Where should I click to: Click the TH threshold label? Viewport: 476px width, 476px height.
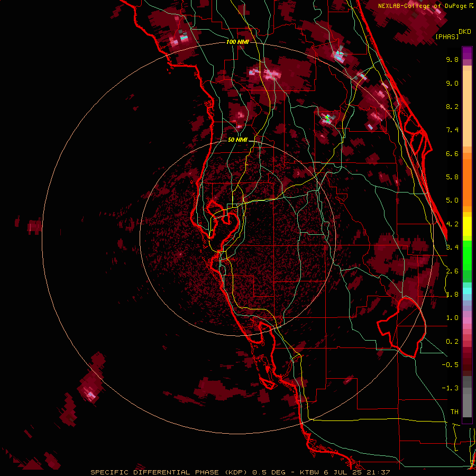[x=454, y=412]
